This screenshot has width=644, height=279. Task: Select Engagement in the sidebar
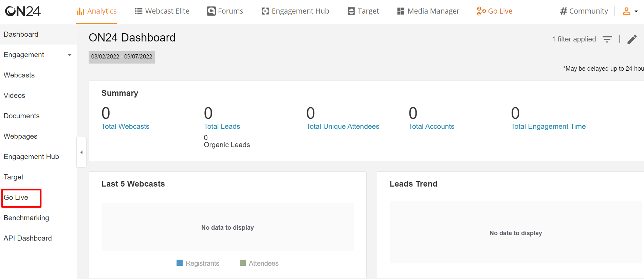click(x=38, y=55)
